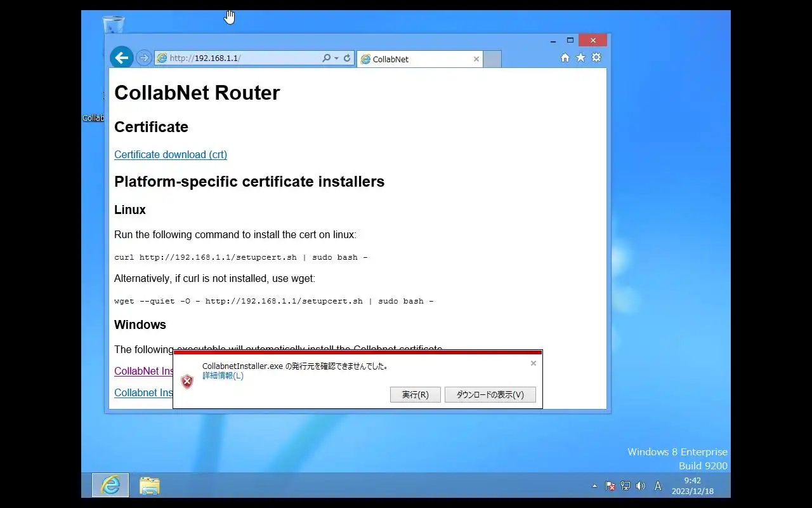Image resolution: width=812 pixels, height=508 pixels.
Task: Select the CollabNet tab
Action: pos(419,59)
